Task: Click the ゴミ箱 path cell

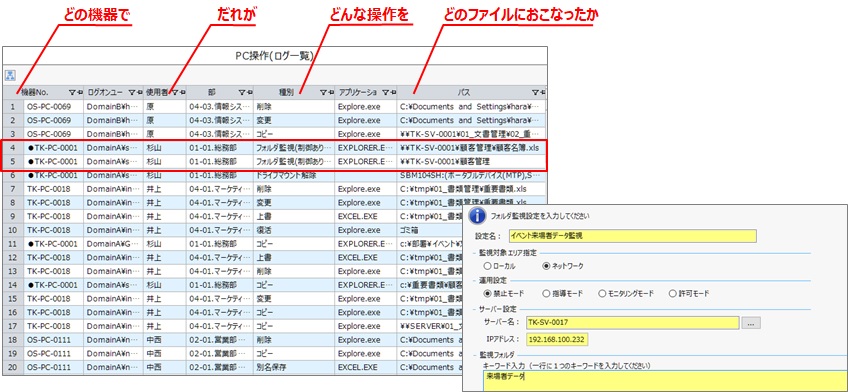Action: pos(430,230)
